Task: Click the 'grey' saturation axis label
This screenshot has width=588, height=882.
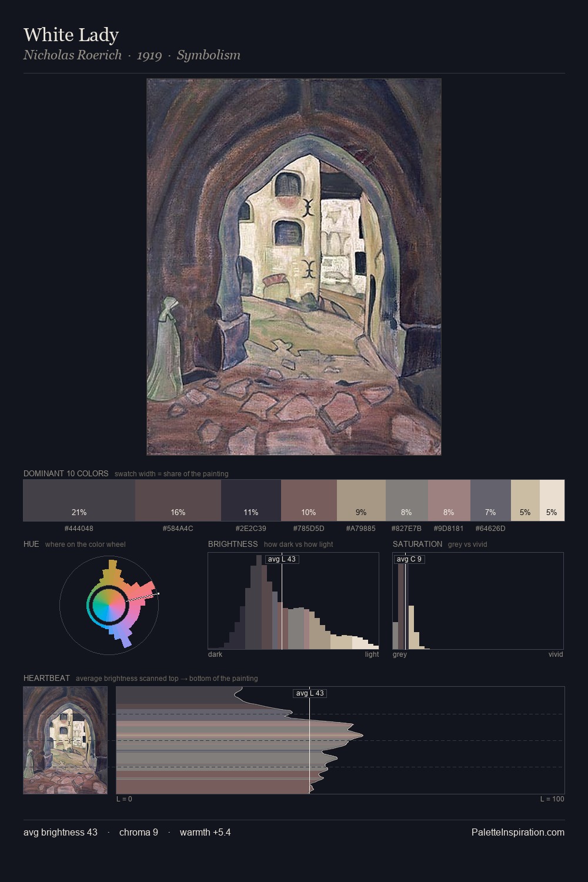Action: [x=400, y=654]
